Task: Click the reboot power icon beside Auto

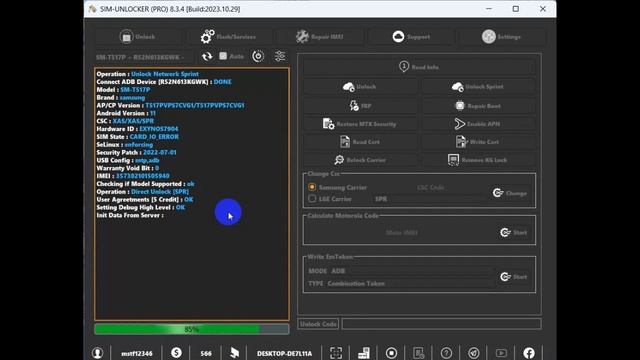Action: (x=258, y=56)
